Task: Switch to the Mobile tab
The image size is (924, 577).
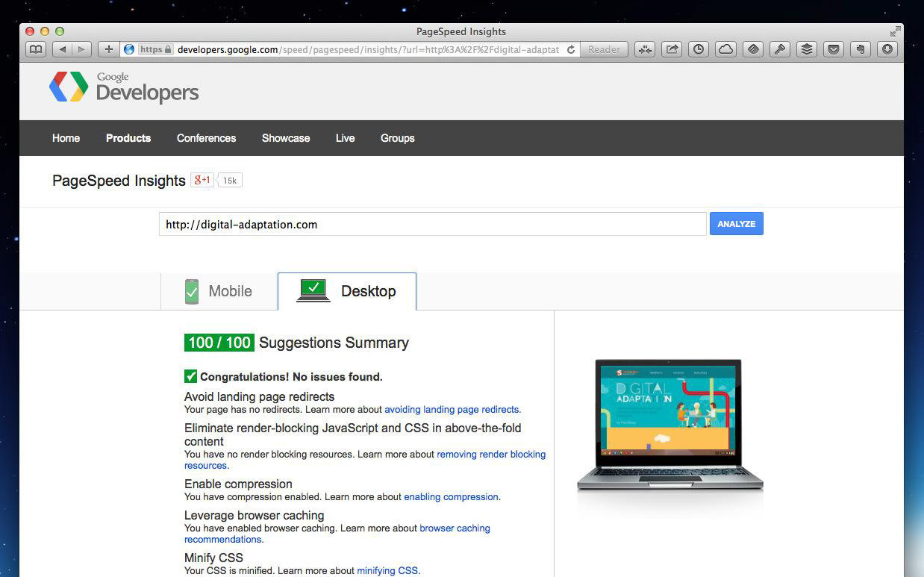Action: click(219, 291)
